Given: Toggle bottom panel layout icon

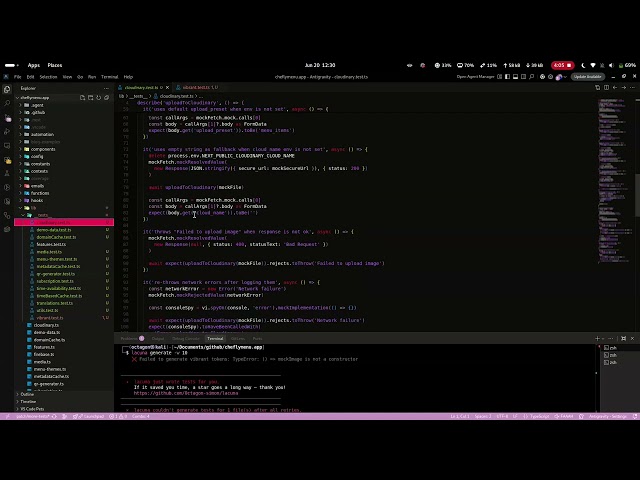Looking at the screenshot, I should (516, 77).
